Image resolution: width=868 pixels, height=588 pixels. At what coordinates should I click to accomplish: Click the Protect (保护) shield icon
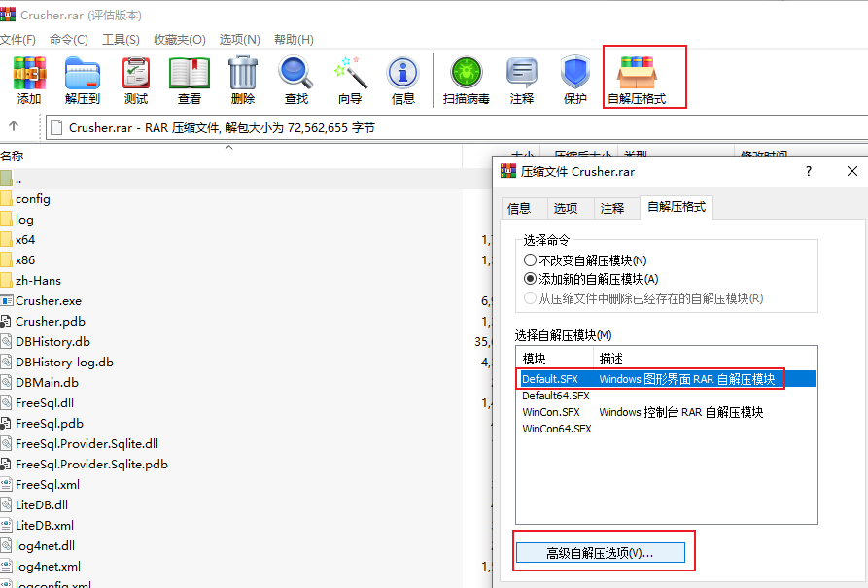[575, 81]
